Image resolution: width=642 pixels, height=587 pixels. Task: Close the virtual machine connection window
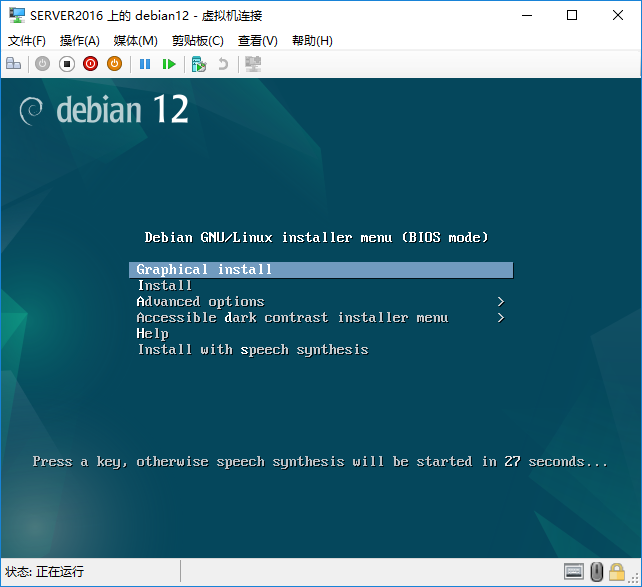pos(618,16)
